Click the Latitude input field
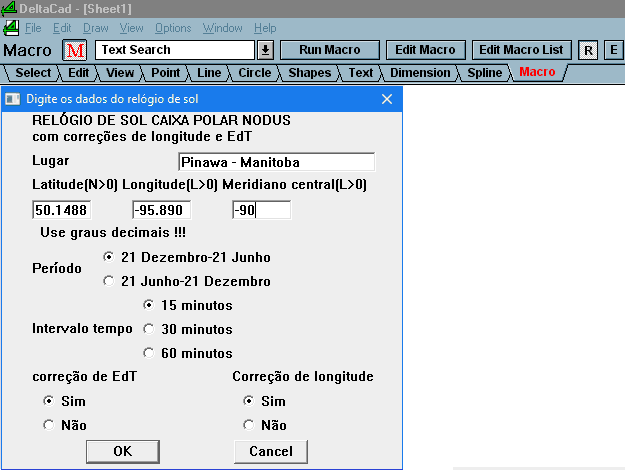This screenshot has width=625, height=470. [x=61, y=210]
